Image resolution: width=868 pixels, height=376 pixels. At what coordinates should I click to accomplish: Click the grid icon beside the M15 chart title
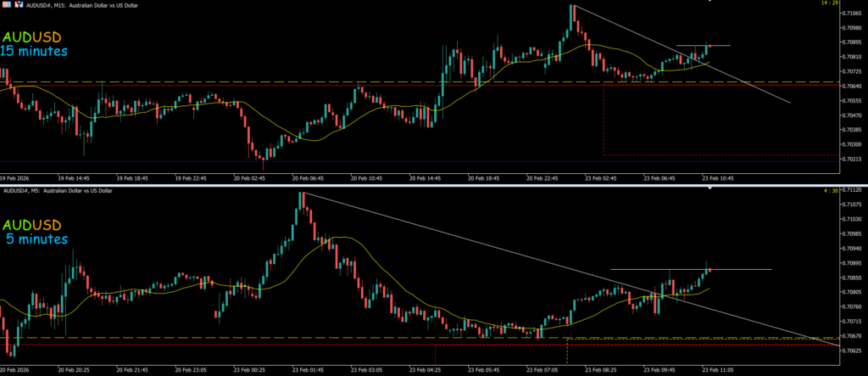tap(8, 4)
